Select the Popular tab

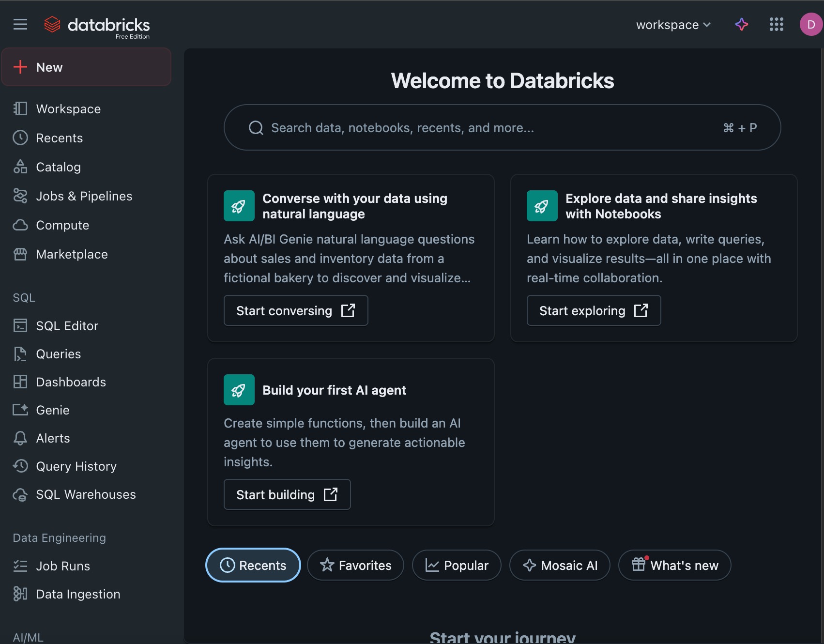(457, 565)
